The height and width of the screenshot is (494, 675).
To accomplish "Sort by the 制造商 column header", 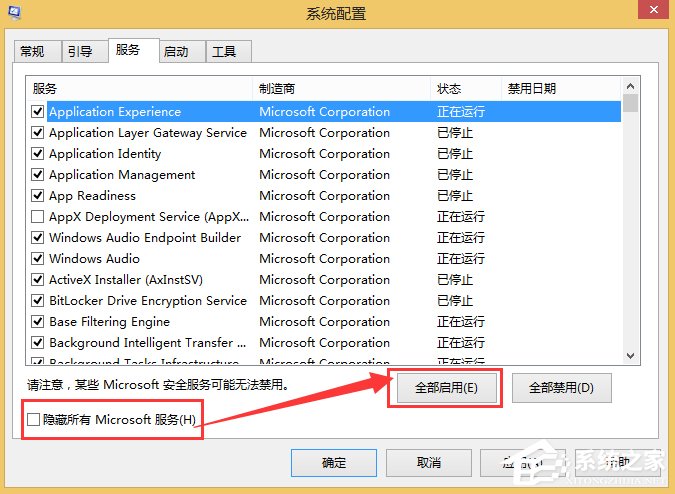I will click(x=341, y=89).
